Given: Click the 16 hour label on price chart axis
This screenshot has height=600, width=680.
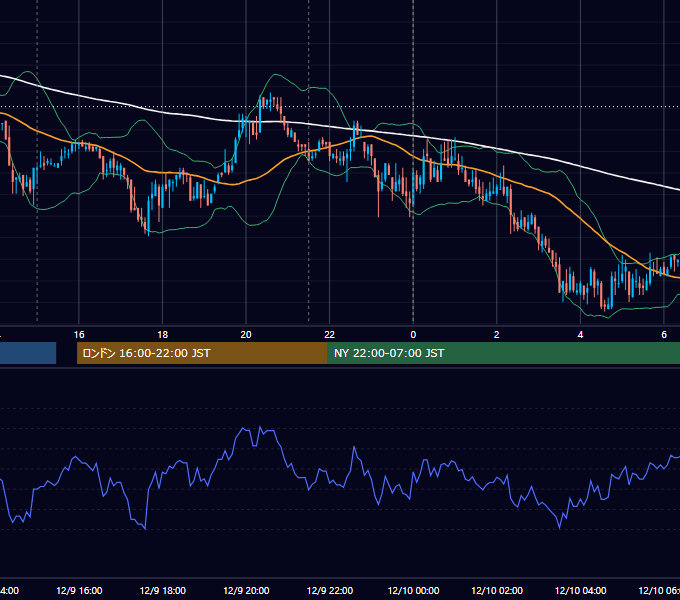Looking at the screenshot, I should 79,335.
